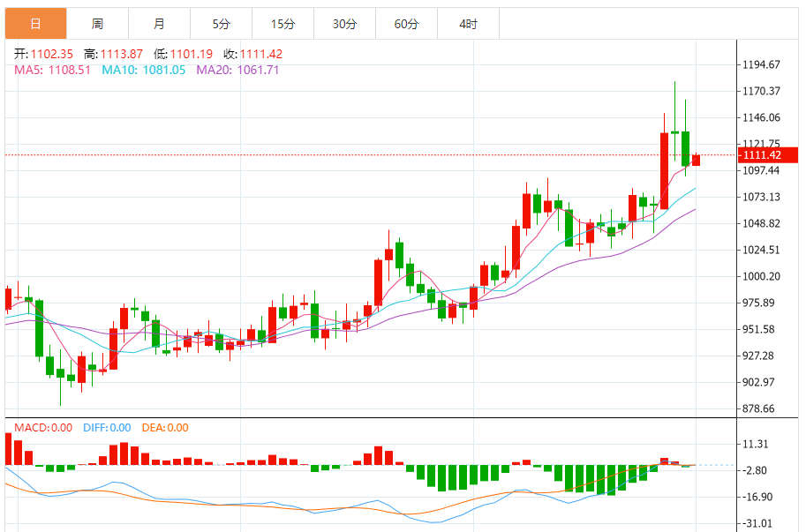Screen dimensions: 806x532
Task: Click the low price 1101.19
Action: pos(192,54)
